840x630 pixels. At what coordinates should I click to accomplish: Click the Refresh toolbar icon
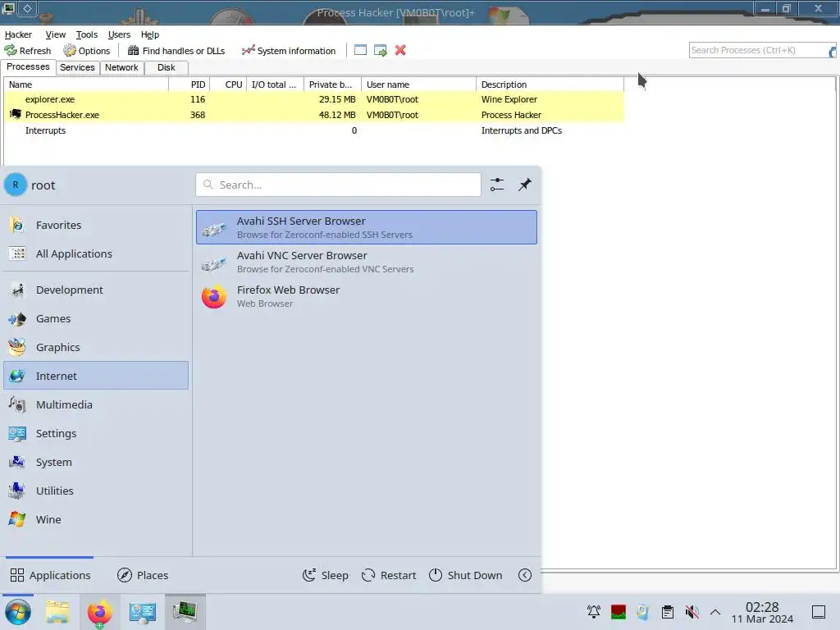27,50
